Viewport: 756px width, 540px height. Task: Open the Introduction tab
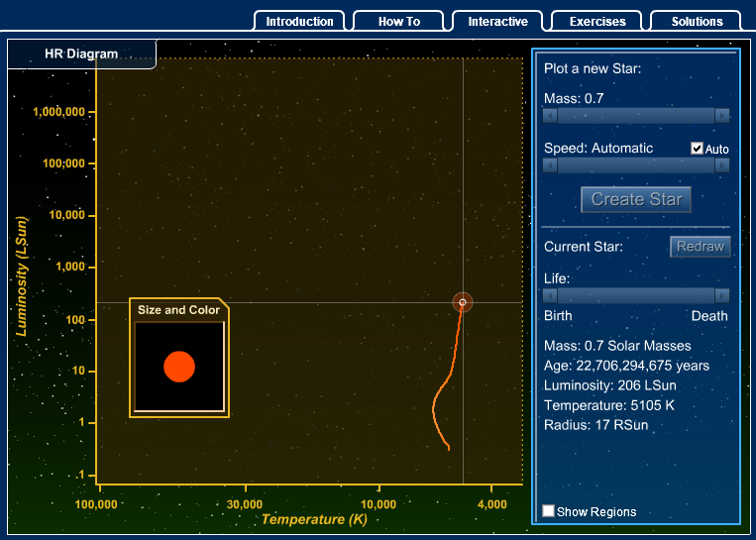299,21
